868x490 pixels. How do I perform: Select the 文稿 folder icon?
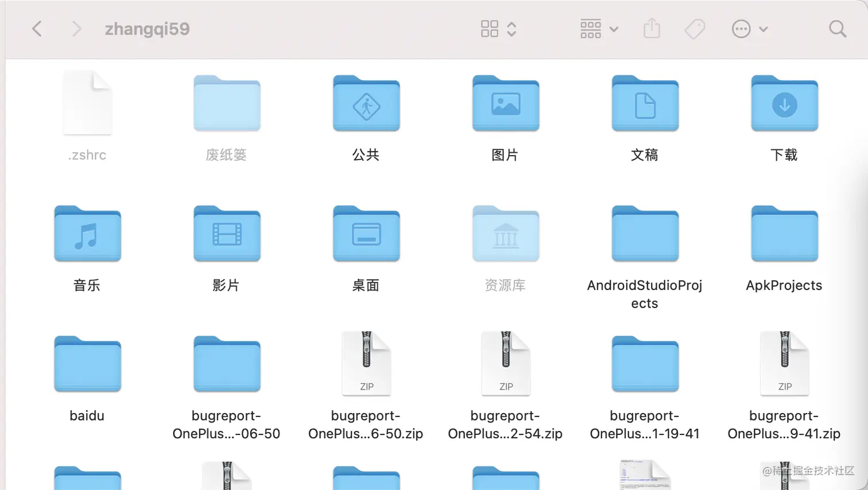(645, 103)
